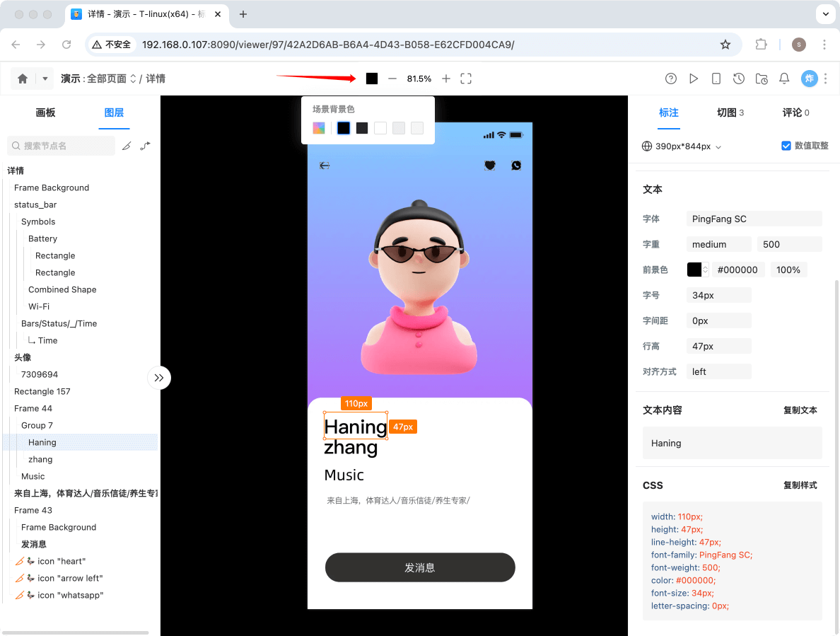Pick the rainbow scene background color swatch
This screenshot has width=840, height=636.
pos(318,127)
